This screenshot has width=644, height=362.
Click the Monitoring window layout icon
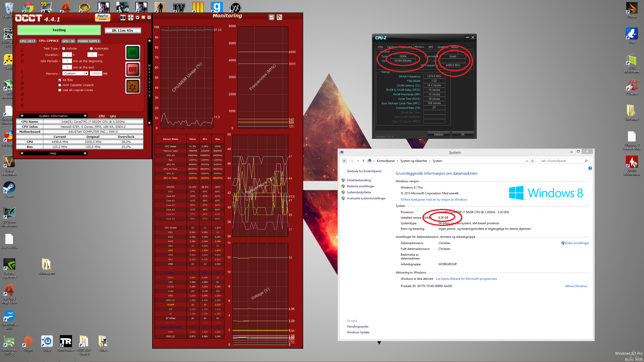279,17
